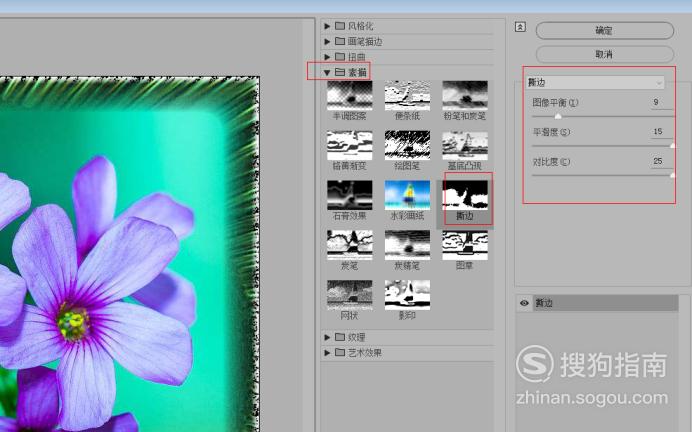Open the 撕边 filter name dropdown

coord(595,83)
